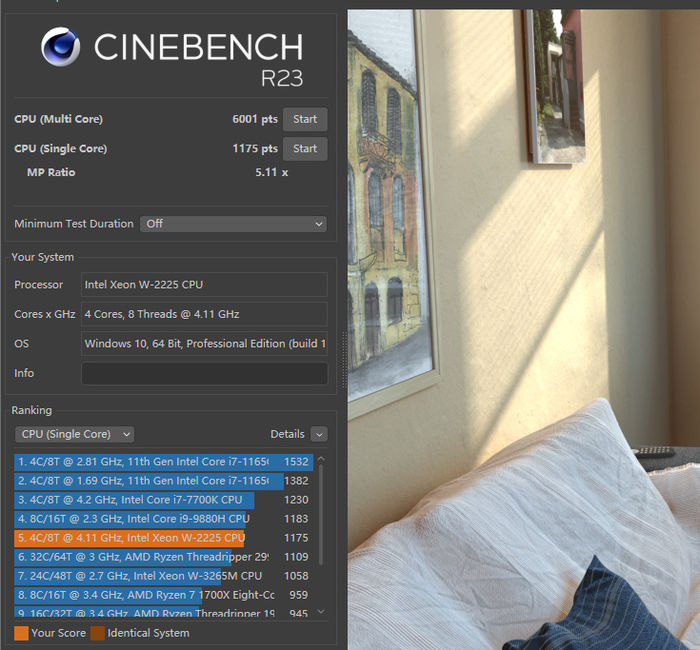Select ranking row 4 Intel Core i9-9880H
Screen dimensions: 700x650
163,519
